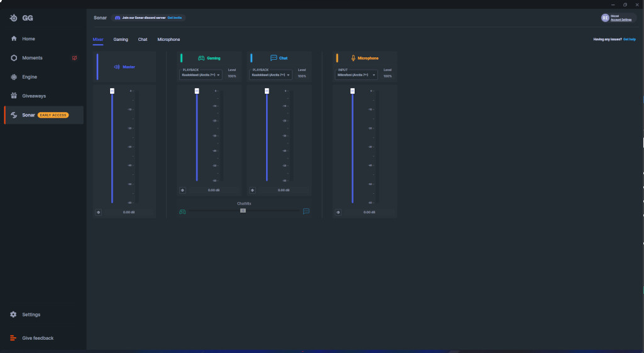Screen dimensions: 644x353
Task: Click the Home house icon in sidebar
Action: (14, 38)
